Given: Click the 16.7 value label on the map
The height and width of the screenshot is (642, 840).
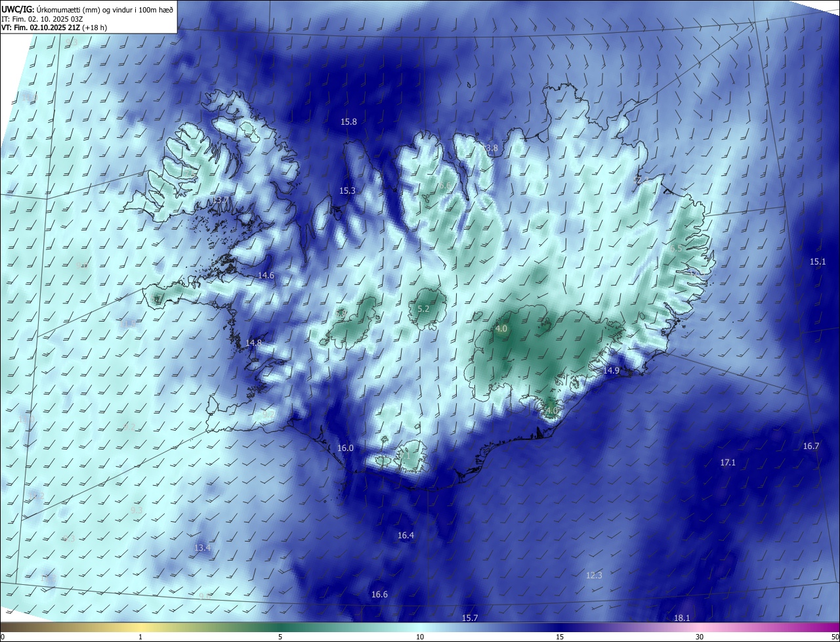Looking at the screenshot, I should (811, 446).
